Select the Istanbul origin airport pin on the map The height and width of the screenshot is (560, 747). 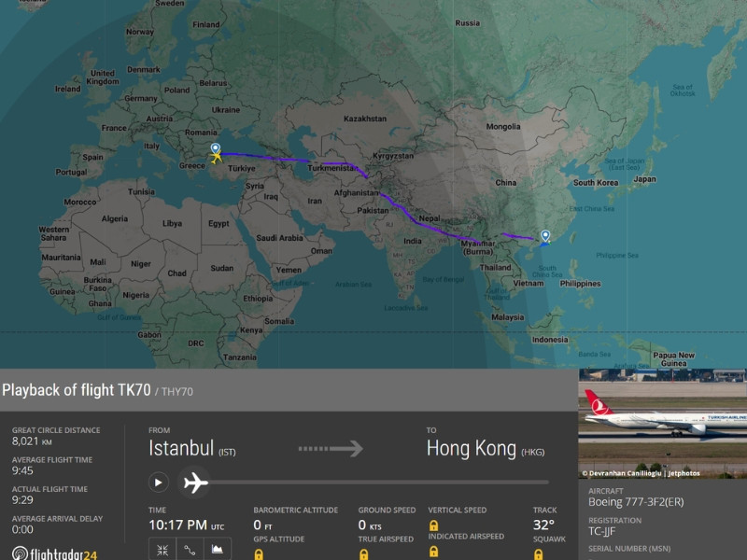point(216,147)
